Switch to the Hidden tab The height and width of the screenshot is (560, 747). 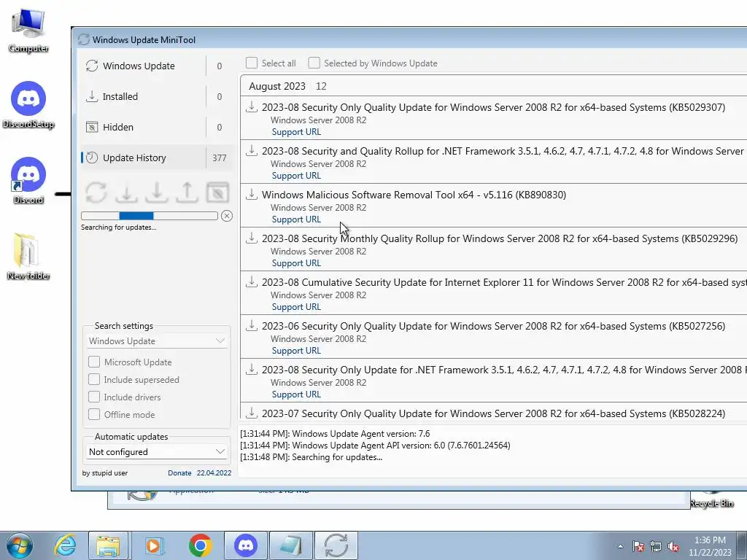(158, 127)
